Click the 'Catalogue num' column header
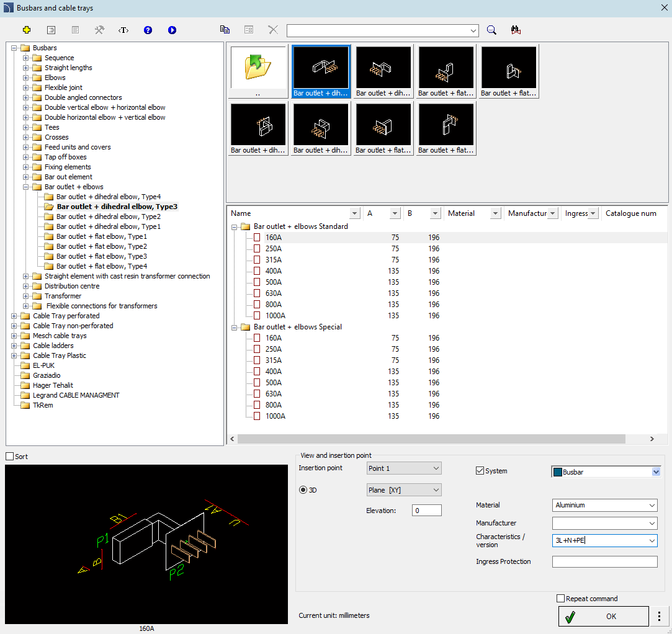672x634 pixels. click(x=631, y=213)
